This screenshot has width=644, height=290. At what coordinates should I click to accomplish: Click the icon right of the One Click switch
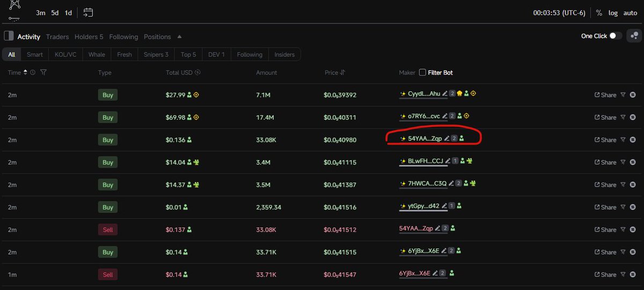[634, 36]
